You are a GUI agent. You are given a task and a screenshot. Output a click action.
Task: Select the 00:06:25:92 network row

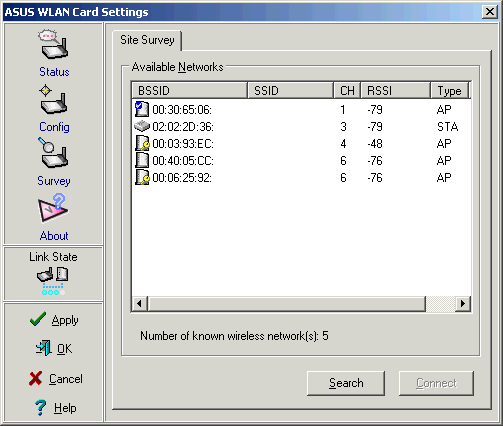[301, 178]
